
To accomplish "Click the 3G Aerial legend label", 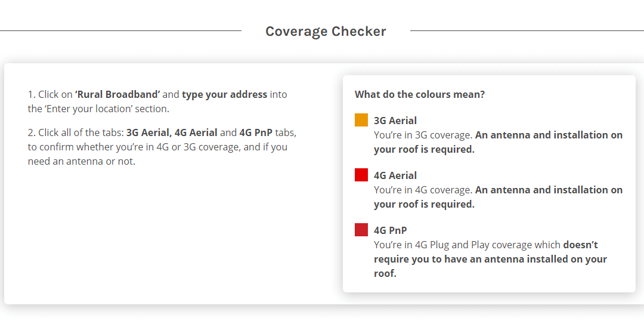I will point(395,121).
